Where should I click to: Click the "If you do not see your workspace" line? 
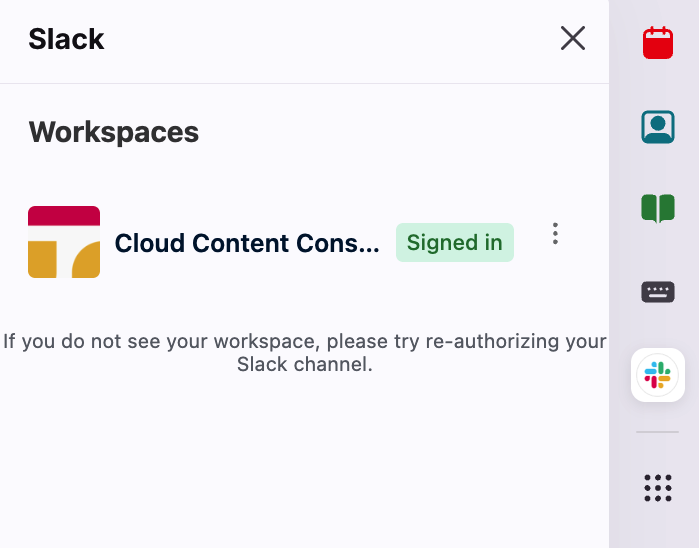(304, 341)
